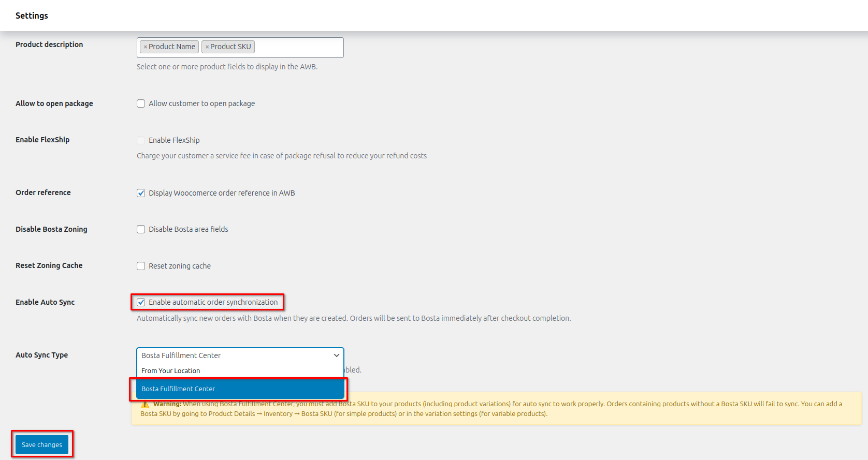The height and width of the screenshot is (460, 868).
Task: Click the 'Automatically sync new orders' description
Action: (x=354, y=318)
